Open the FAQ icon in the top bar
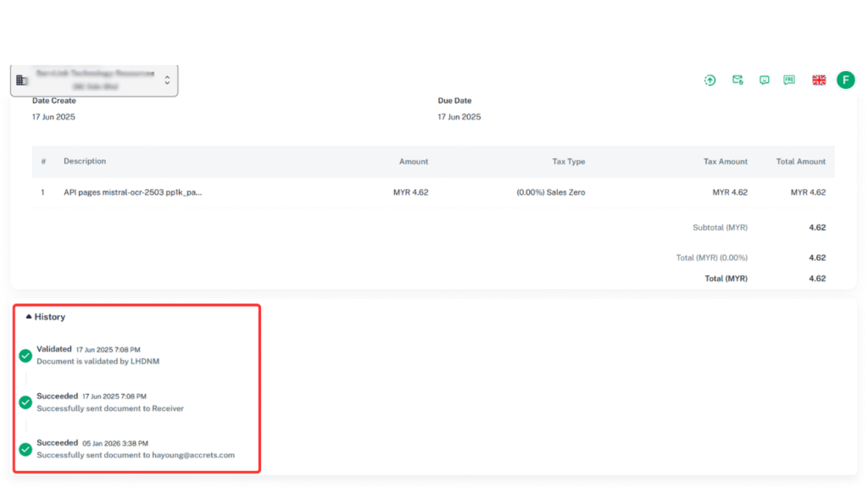The height and width of the screenshot is (488, 868). tap(790, 80)
